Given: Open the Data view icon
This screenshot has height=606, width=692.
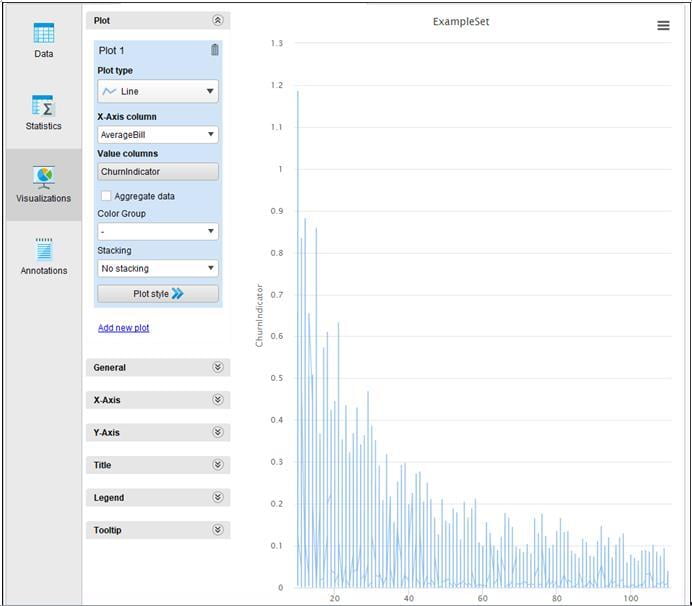Looking at the screenshot, I should pyautogui.click(x=43, y=33).
